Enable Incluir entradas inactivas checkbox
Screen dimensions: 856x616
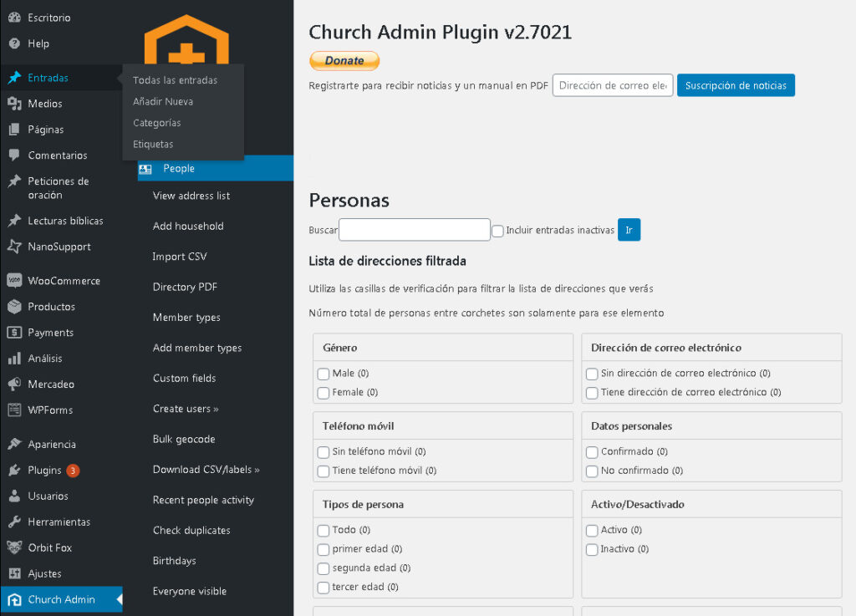tap(497, 231)
